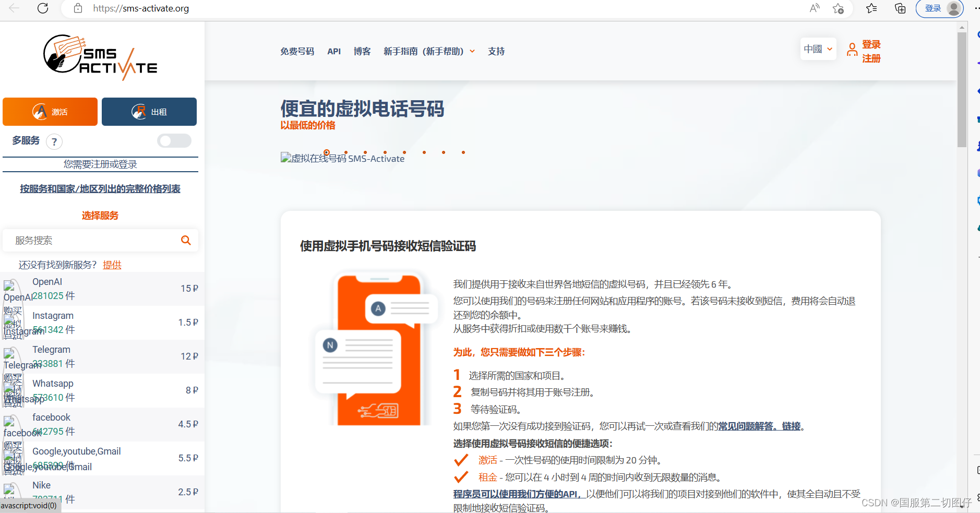
Task: Select the first carousel dot
Action: click(x=327, y=152)
